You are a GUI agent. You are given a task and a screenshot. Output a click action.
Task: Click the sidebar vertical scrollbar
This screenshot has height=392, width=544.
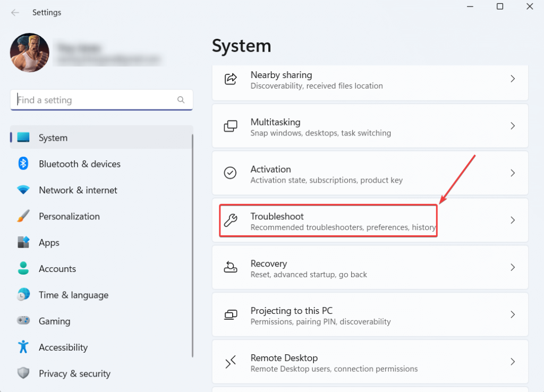[193, 244]
